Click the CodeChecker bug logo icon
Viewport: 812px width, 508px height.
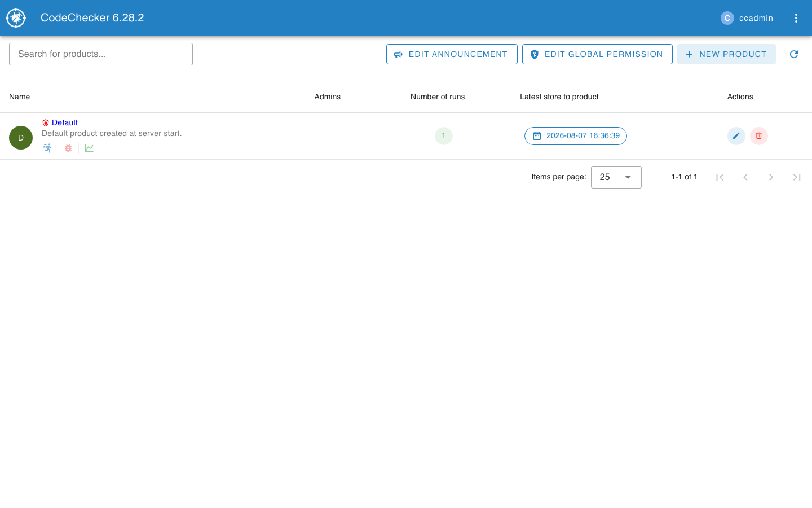pyautogui.click(x=16, y=18)
